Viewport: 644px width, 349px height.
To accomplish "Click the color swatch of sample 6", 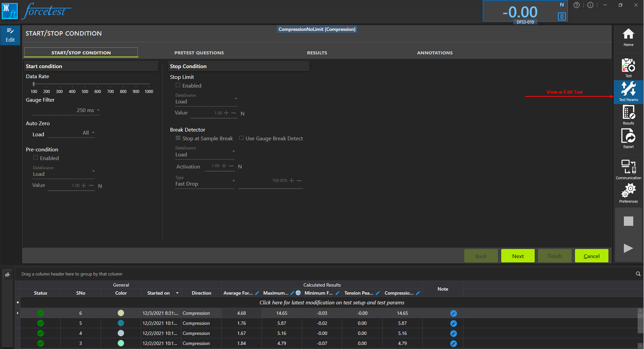I will click(121, 313).
